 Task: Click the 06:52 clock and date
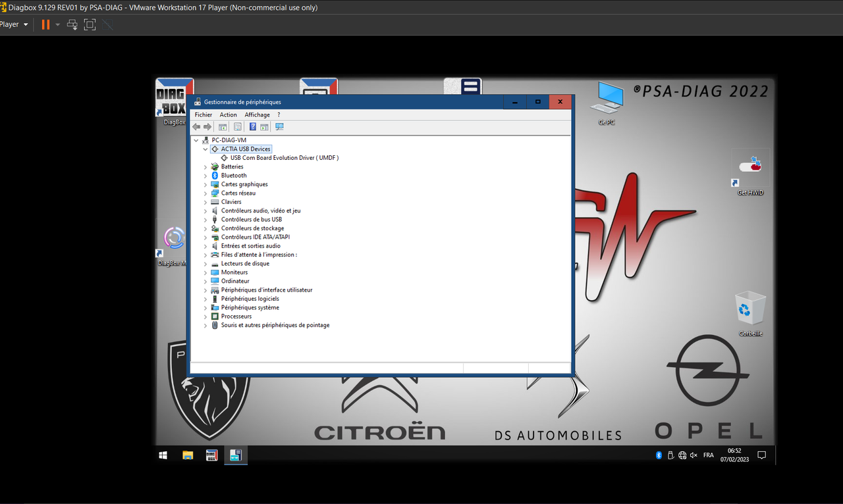[734, 455]
